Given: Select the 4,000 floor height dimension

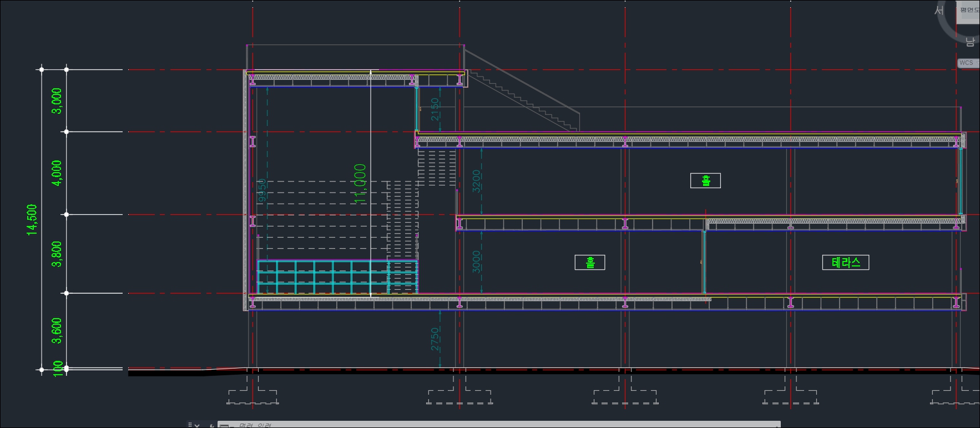Looking at the screenshot, I should click(57, 173).
